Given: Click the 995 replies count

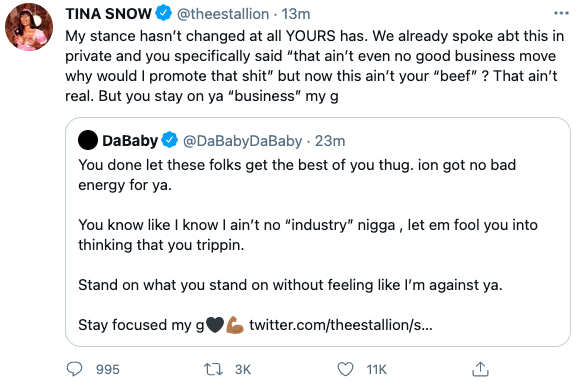Looking at the screenshot, I should (108, 369).
